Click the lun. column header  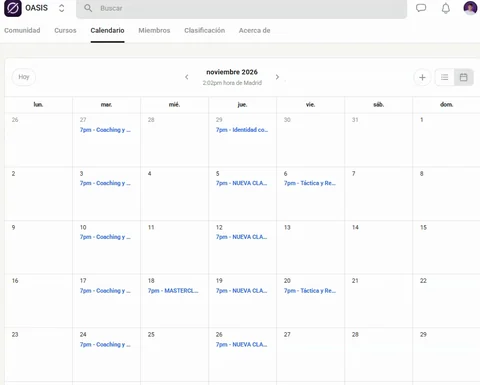click(38, 105)
